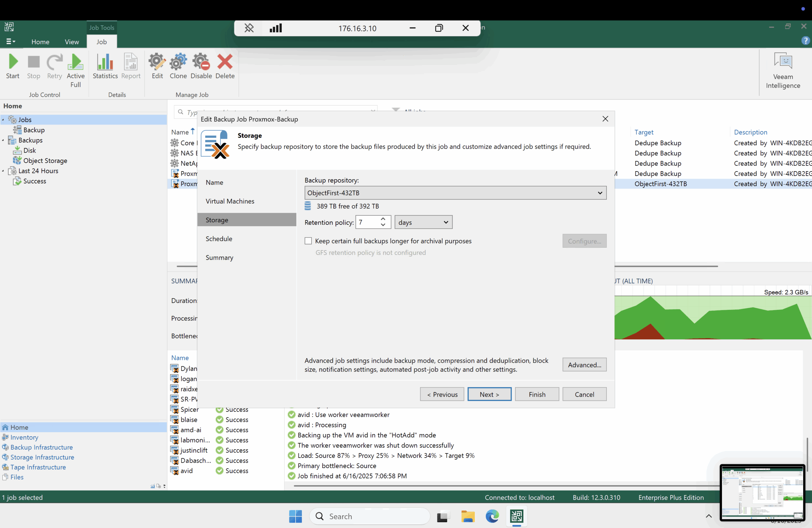The height and width of the screenshot is (528, 812).
Task: Open the Backup repository dropdown
Action: pos(455,193)
